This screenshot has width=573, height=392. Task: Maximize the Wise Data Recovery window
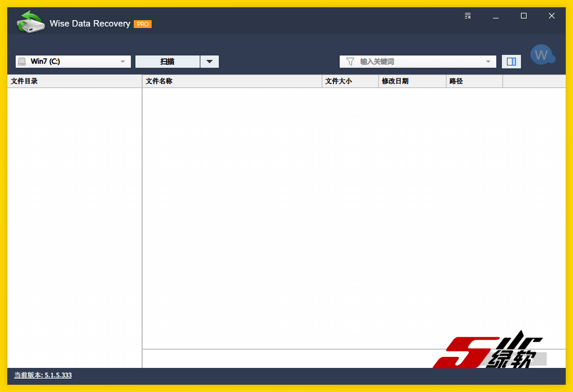523,16
